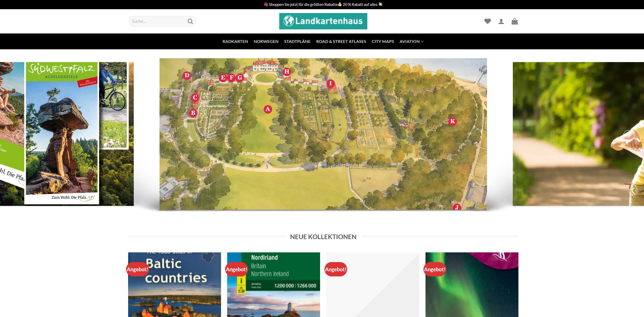Open the City Maps menu item

coord(383,41)
